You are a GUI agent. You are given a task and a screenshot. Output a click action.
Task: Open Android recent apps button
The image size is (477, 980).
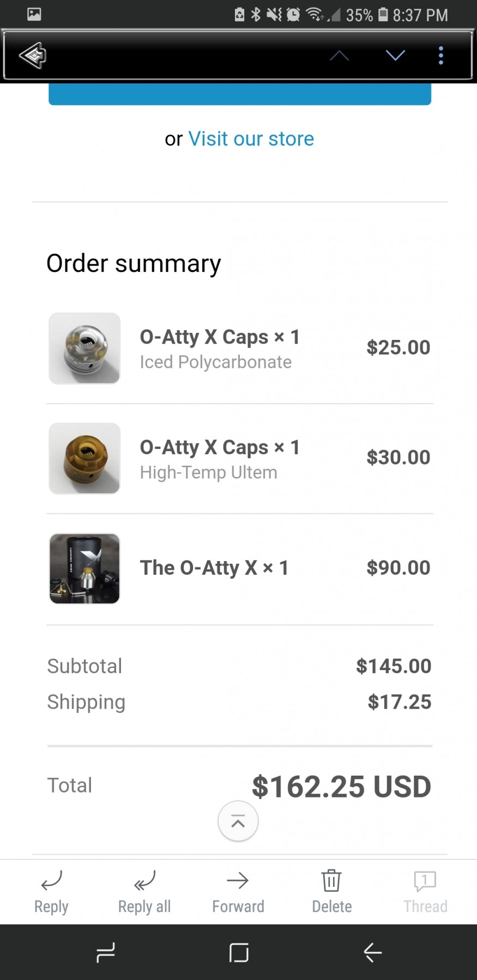coord(105,952)
